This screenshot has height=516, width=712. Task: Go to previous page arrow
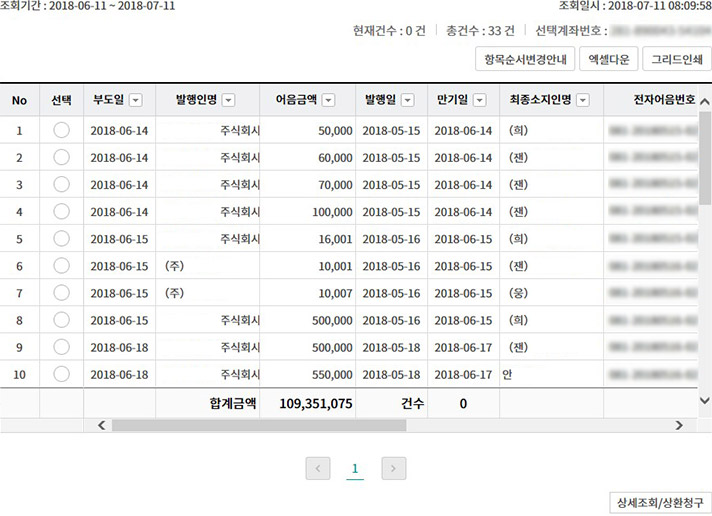point(318,468)
